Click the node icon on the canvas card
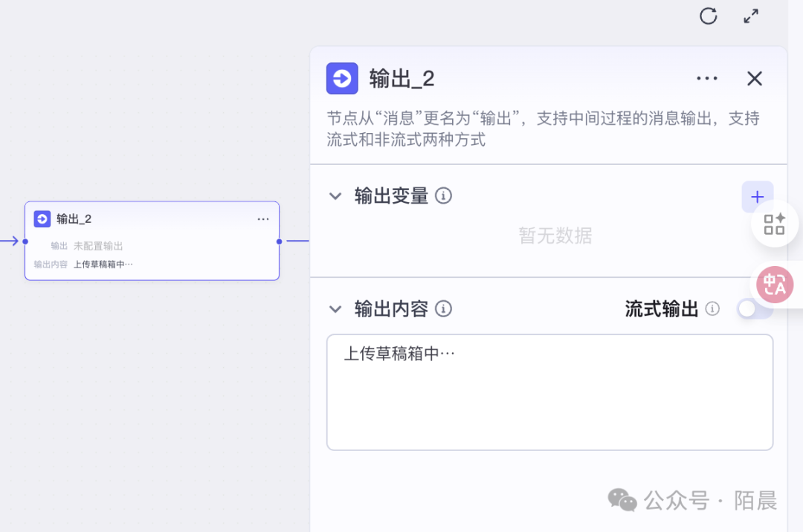 42,218
